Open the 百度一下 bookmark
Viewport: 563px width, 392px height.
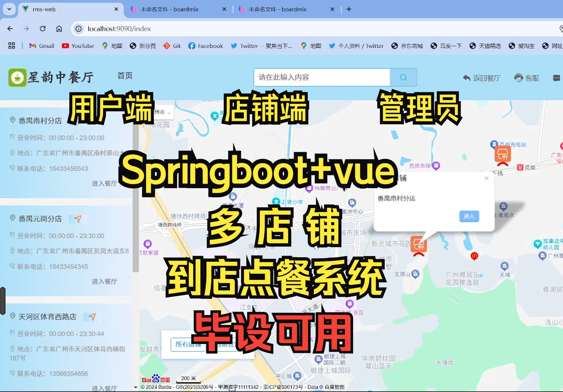pos(446,46)
